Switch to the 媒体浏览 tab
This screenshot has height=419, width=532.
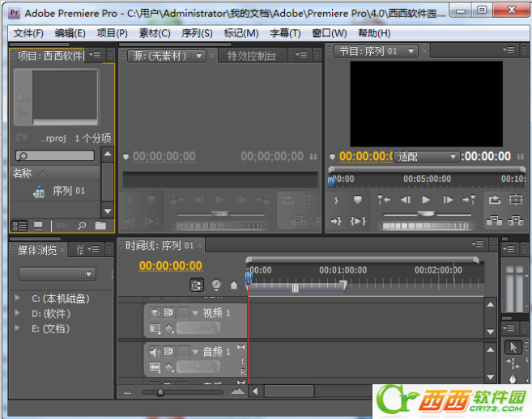[x=37, y=250]
